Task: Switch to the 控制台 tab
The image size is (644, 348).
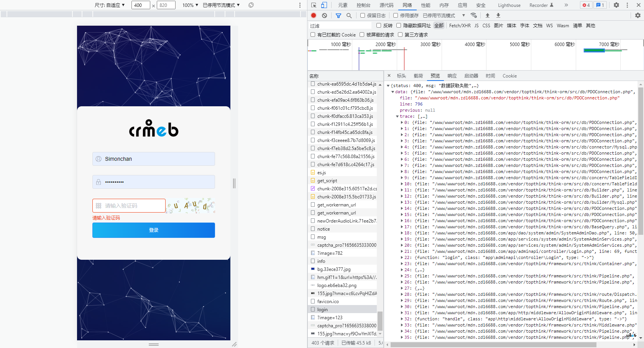Action: [363, 5]
